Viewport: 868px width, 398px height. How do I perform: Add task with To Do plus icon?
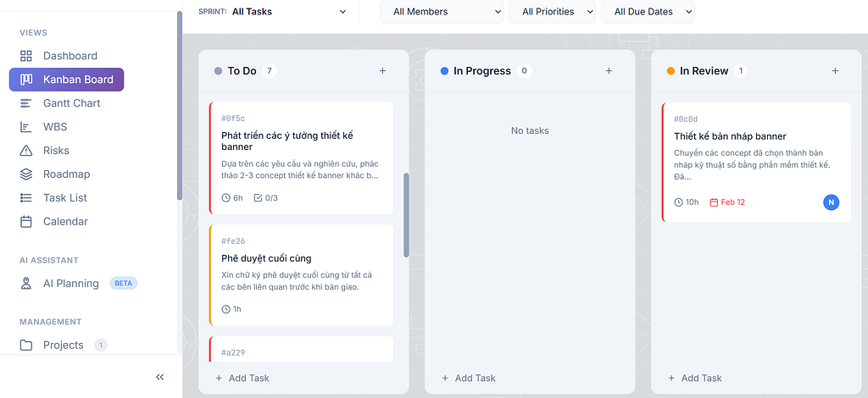[x=382, y=71]
